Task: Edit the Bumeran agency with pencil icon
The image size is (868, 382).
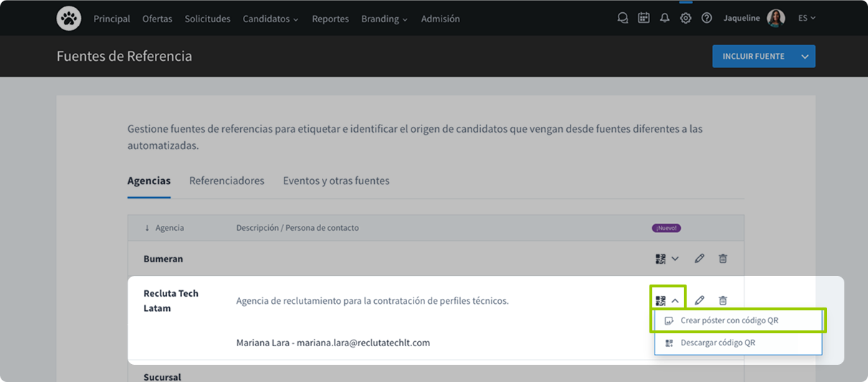Action: [700, 259]
